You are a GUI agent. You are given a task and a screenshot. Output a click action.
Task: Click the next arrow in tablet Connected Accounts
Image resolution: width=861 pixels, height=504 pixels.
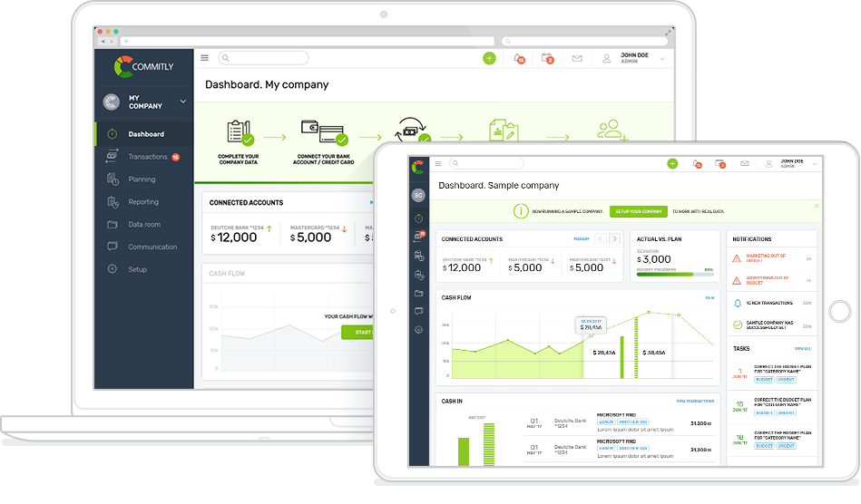pos(614,238)
